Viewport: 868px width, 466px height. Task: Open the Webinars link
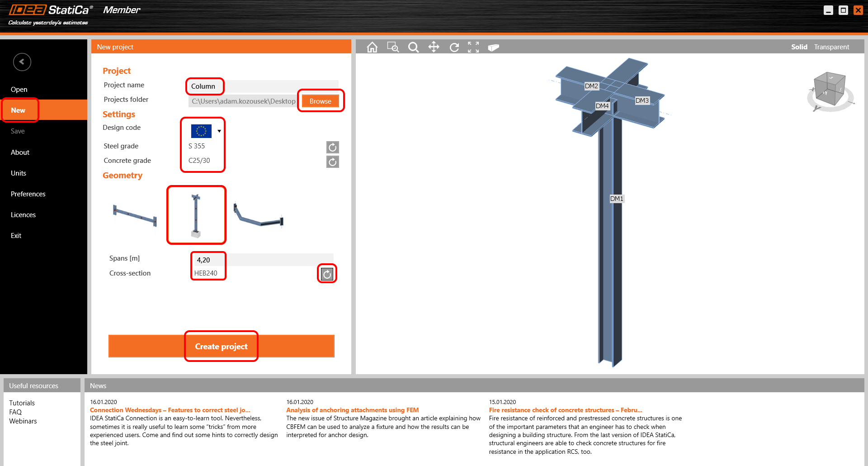[x=23, y=421]
